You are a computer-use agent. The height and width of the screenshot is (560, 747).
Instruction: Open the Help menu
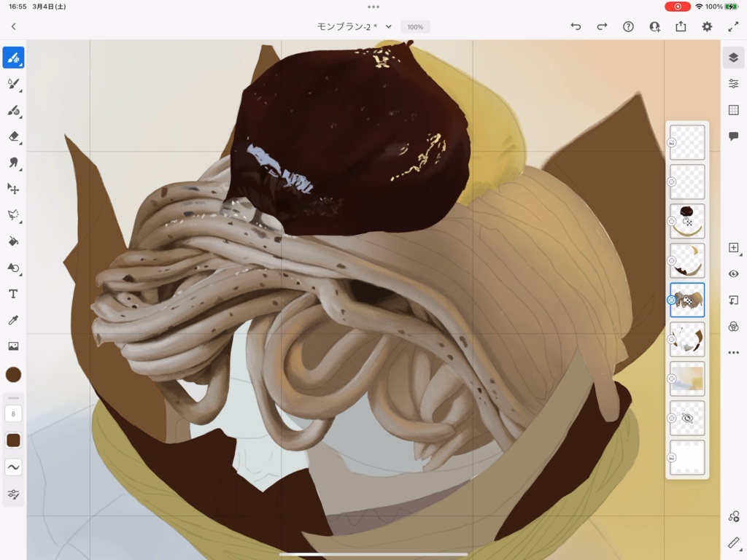[628, 27]
